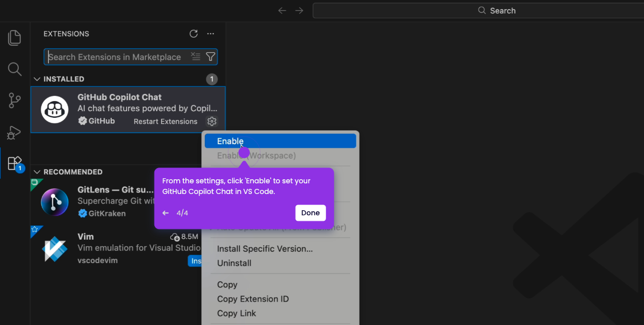Open the Search view in activity bar
Viewport: 644px width, 325px height.
pyautogui.click(x=15, y=69)
